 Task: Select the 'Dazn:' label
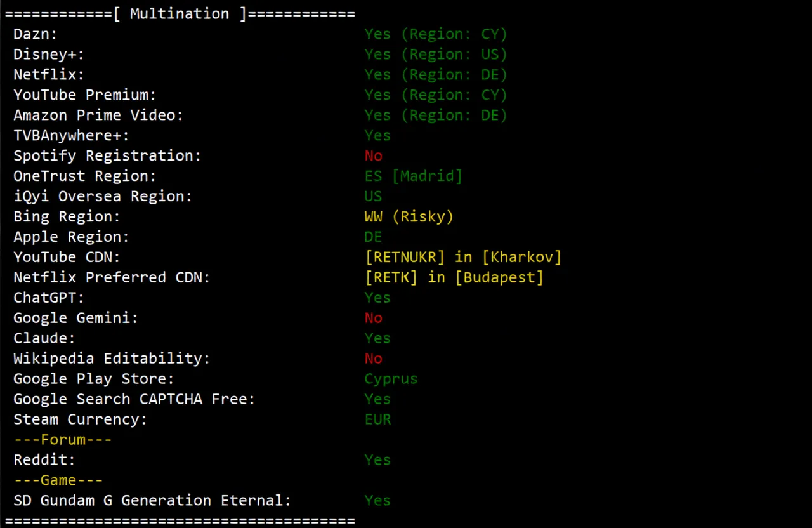click(x=36, y=34)
